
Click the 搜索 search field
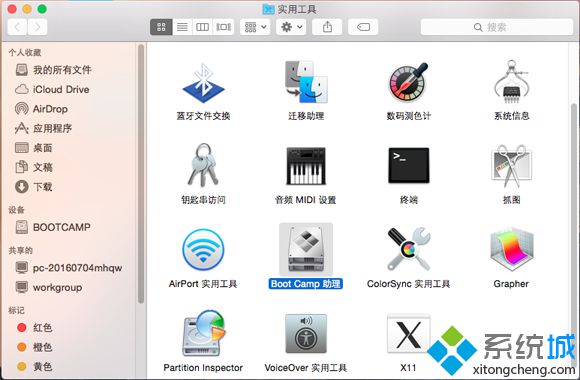(x=497, y=27)
